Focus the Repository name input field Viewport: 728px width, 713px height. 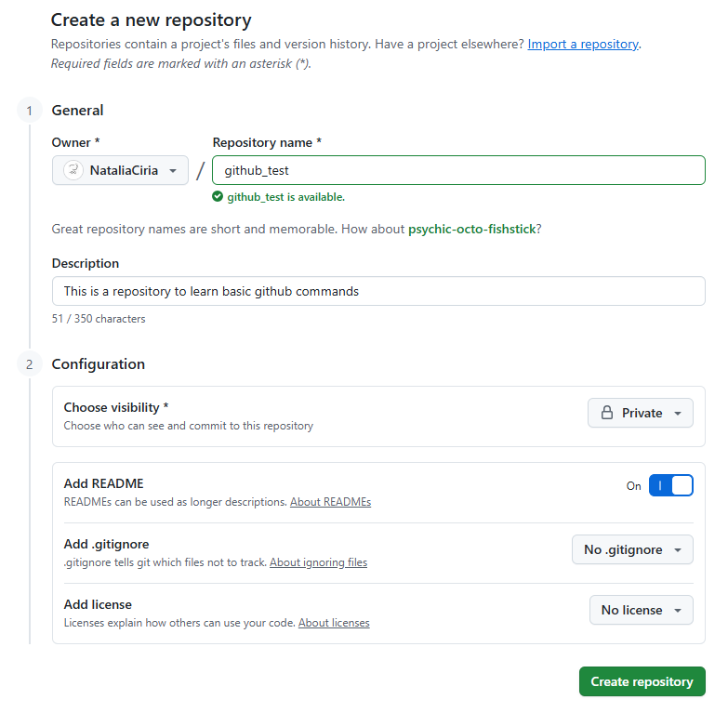point(458,171)
